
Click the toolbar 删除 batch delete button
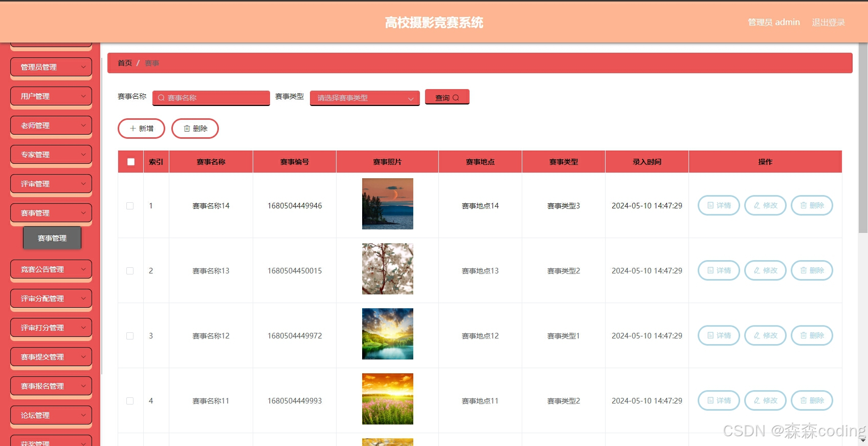195,129
